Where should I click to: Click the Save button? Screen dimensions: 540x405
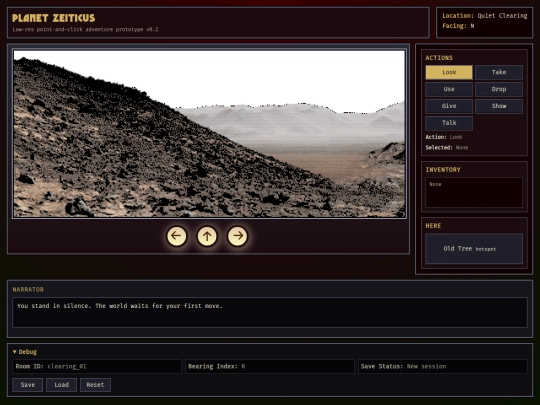pyautogui.click(x=28, y=385)
